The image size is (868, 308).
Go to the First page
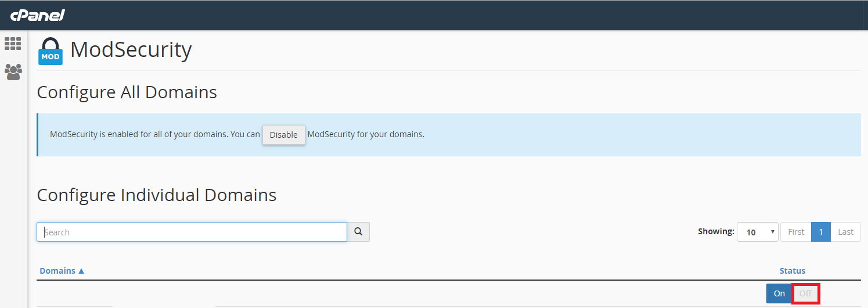click(x=796, y=232)
